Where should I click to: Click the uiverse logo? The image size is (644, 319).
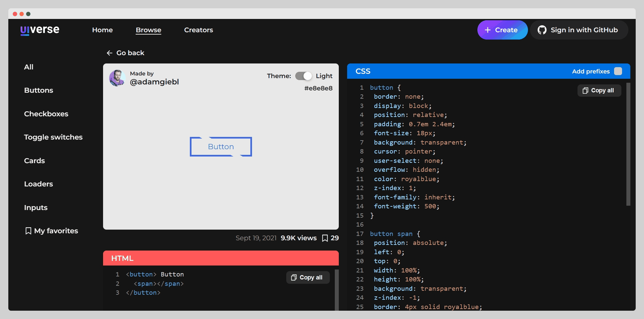coord(40,30)
